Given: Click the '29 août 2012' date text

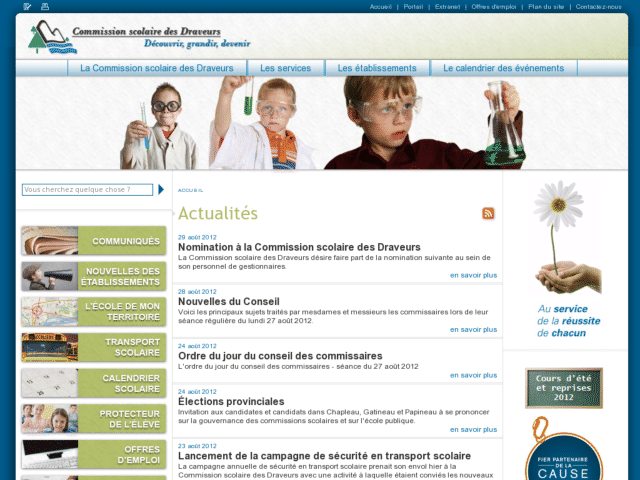Looking at the screenshot, I should [197, 237].
